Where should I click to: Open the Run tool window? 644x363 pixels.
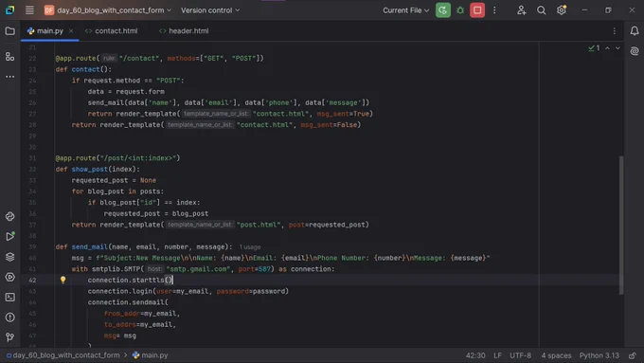[9, 236]
